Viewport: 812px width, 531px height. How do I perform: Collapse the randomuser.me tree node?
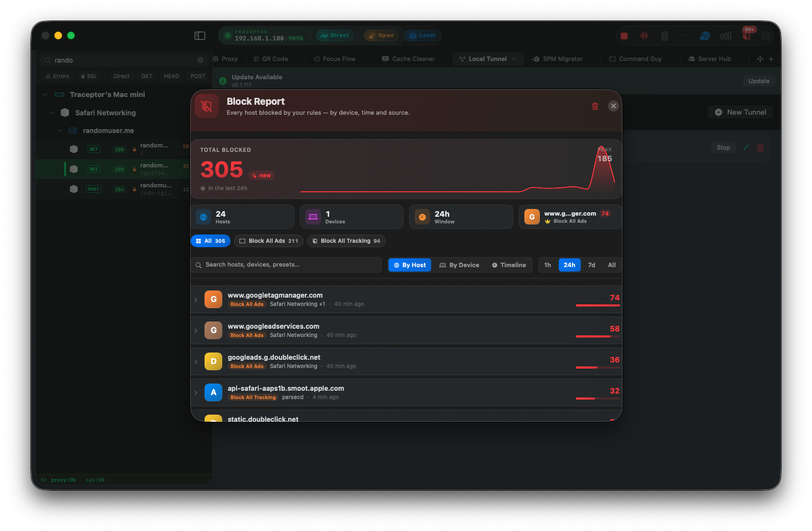[59, 131]
